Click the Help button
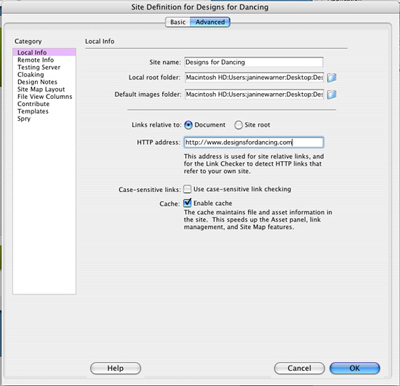The height and width of the screenshot is (386, 400). click(115, 368)
